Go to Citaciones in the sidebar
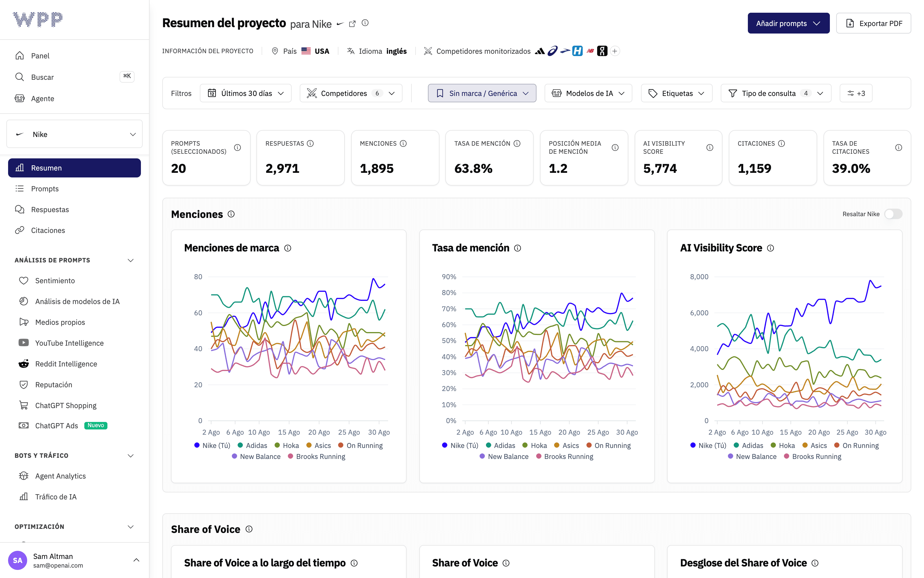 click(74, 231)
